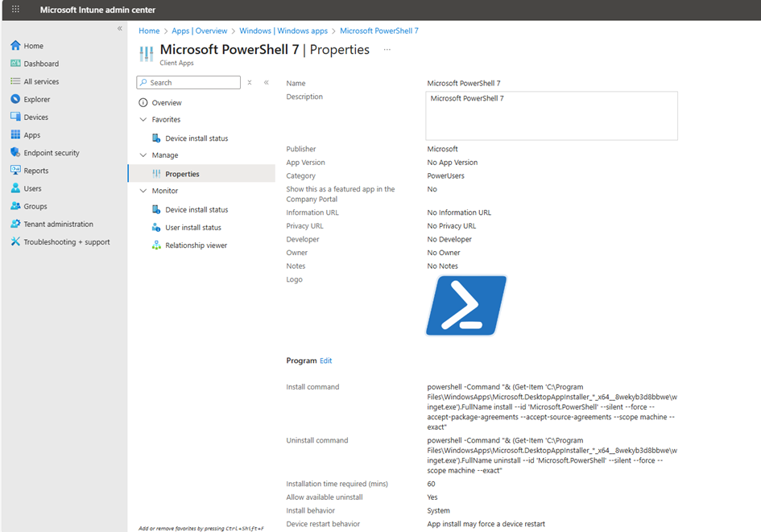The image size is (761, 532).
Task: Click the Microsoft PowerShell 7 breadcrumb
Action: (x=379, y=31)
